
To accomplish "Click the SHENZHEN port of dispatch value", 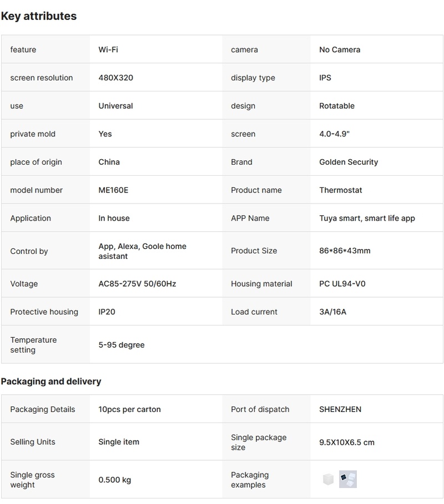I will (x=340, y=409).
